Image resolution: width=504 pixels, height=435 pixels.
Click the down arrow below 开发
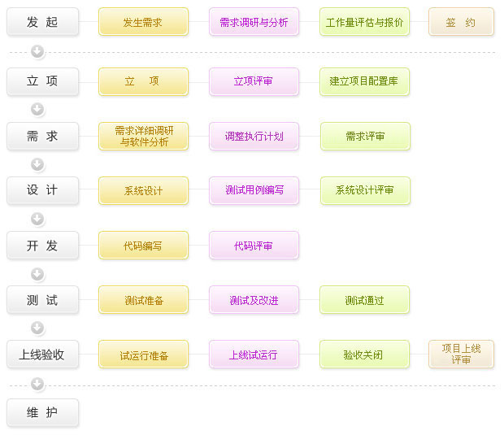coord(37,274)
